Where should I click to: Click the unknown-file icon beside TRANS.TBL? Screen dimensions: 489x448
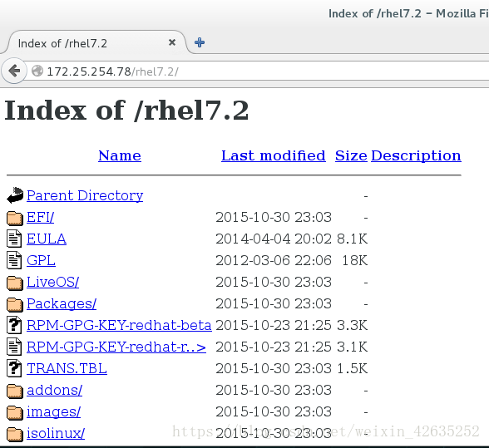point(14,368)
